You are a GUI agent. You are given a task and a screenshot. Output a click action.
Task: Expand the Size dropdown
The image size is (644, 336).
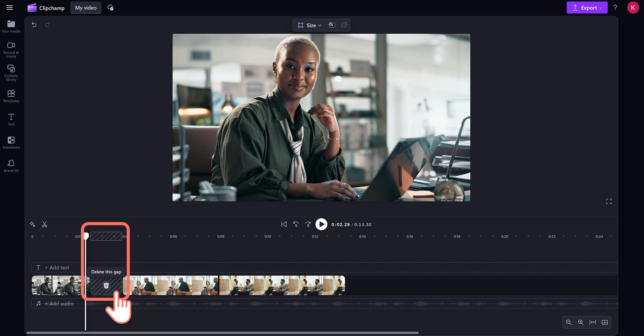click(x=310, y=25)
